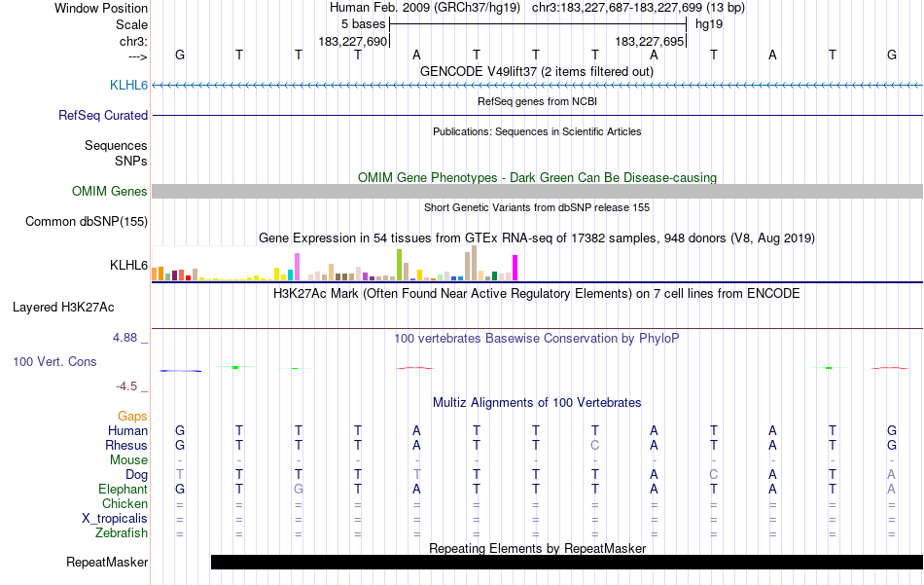Click the X_tropicalis alignment row label

tap(115, 519)
